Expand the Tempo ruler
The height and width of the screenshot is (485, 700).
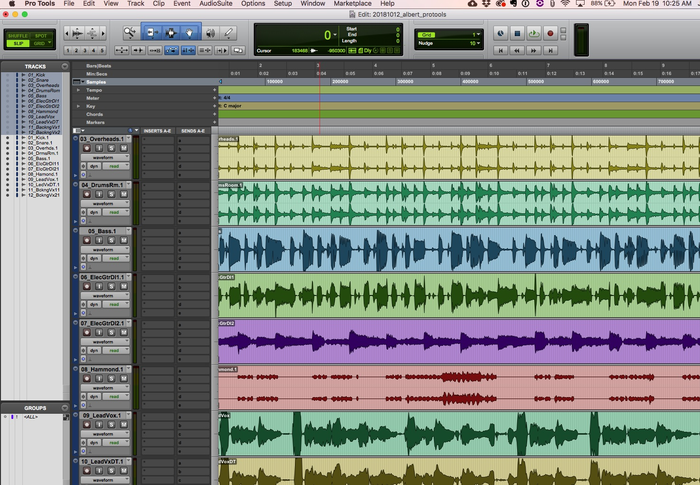(77, 90)
